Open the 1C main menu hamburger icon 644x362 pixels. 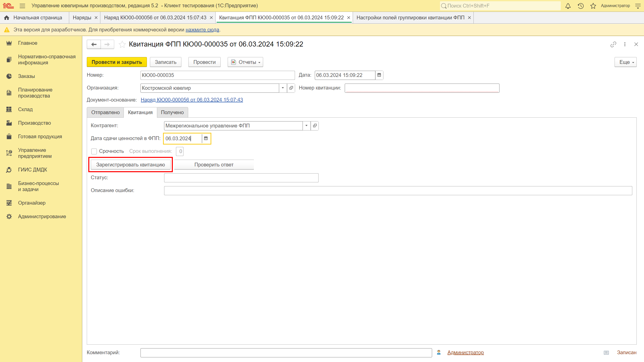pyautogui.click(x=22, y=6)
